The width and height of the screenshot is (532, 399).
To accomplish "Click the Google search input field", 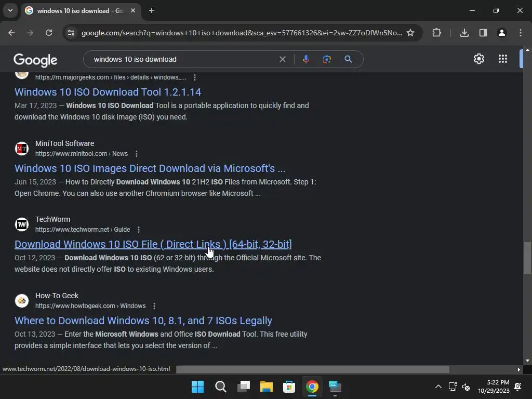I will pos(183,59).
